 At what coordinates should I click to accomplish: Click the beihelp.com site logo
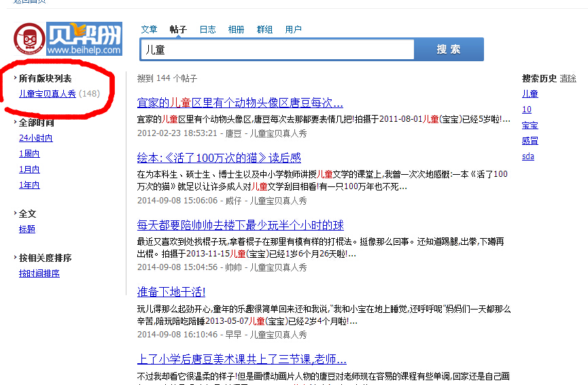click(x=84, y=39)
